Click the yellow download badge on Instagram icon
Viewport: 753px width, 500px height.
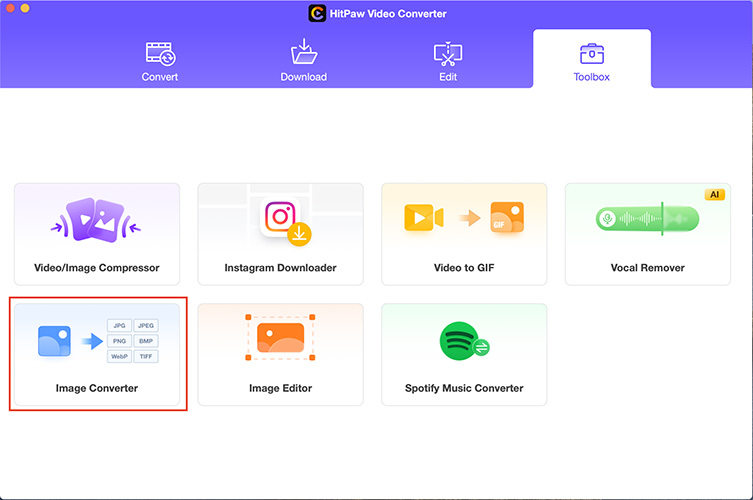[299, 234]
